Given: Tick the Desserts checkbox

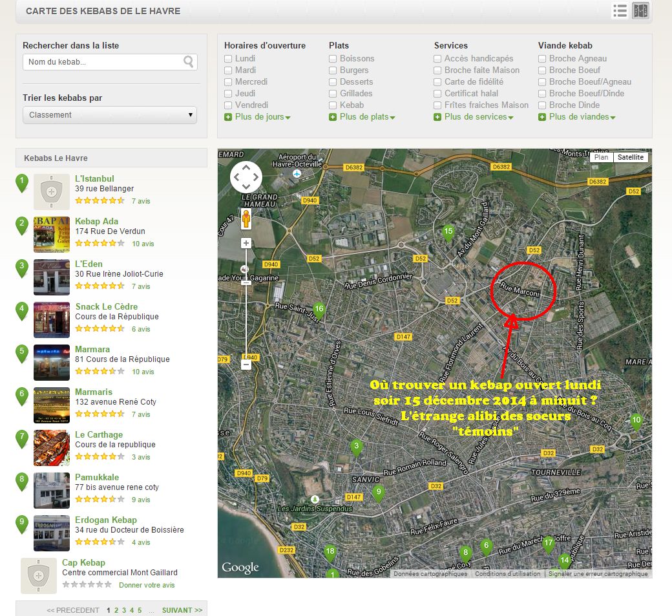Looking at the screenshot, I should pos(333,81).
